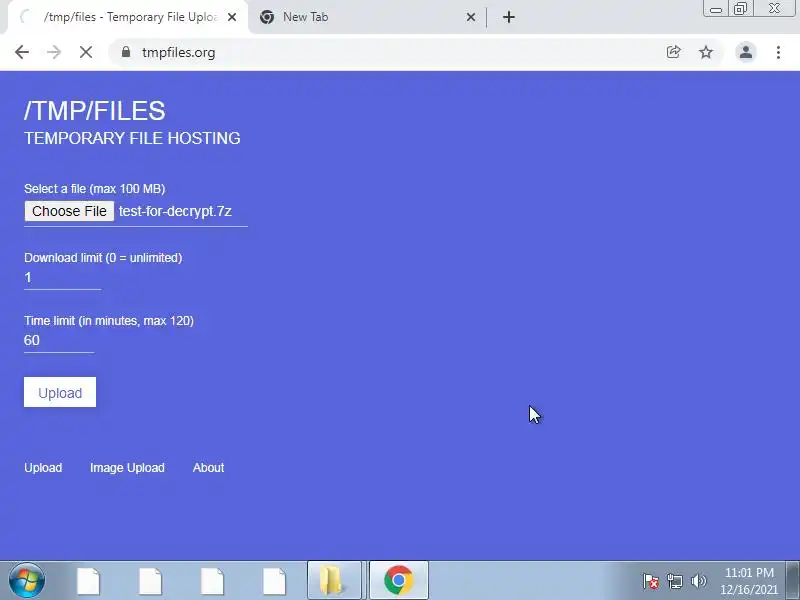Click the forward navigation arrow
800x600 pixels.
(54, 52)
